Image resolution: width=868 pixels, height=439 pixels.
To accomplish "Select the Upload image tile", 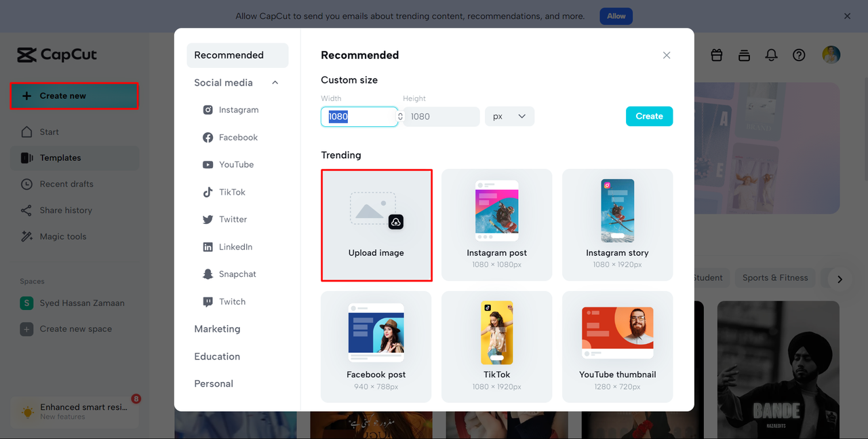I will pos(376,225).
